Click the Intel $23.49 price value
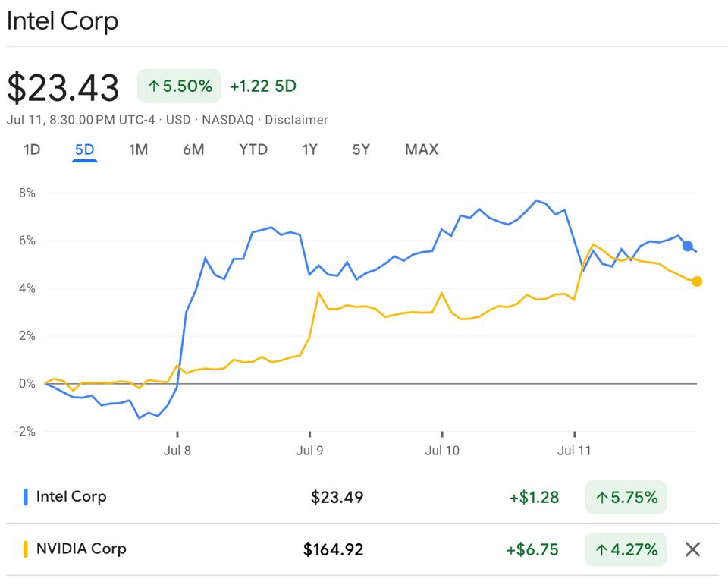Image resolution: width=728 pixels, height=585 pixels. 337,497
